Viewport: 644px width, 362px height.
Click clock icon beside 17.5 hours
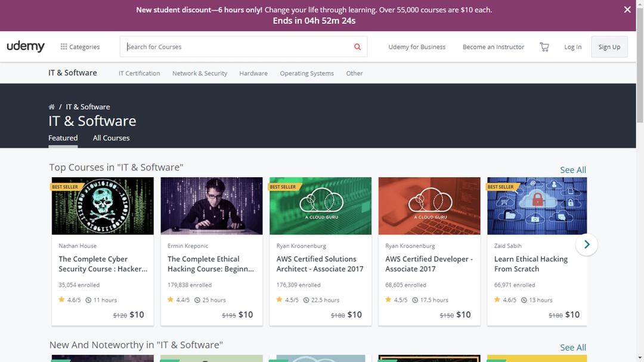point(415,300)
